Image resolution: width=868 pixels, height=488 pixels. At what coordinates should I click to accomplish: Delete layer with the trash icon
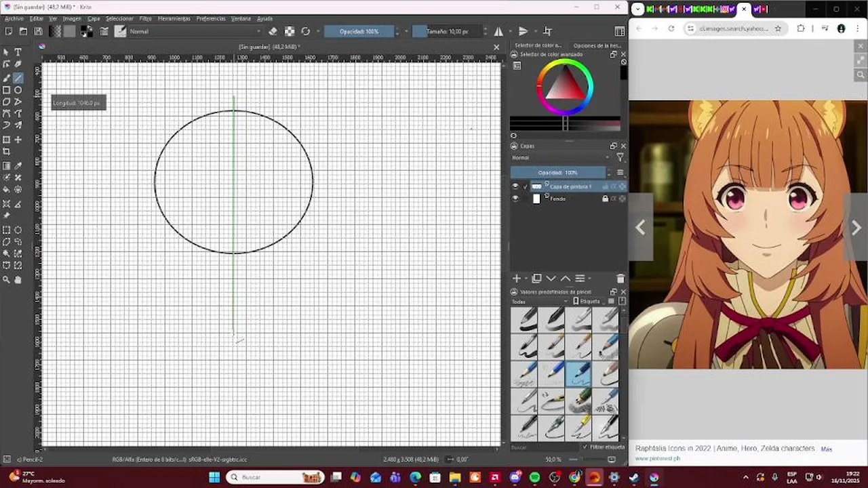pos(620,279)
